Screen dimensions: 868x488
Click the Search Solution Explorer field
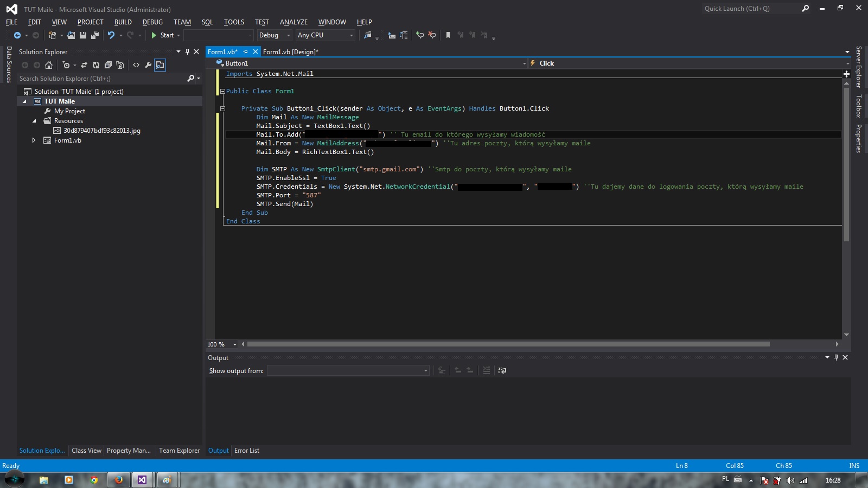coord(102,79)
